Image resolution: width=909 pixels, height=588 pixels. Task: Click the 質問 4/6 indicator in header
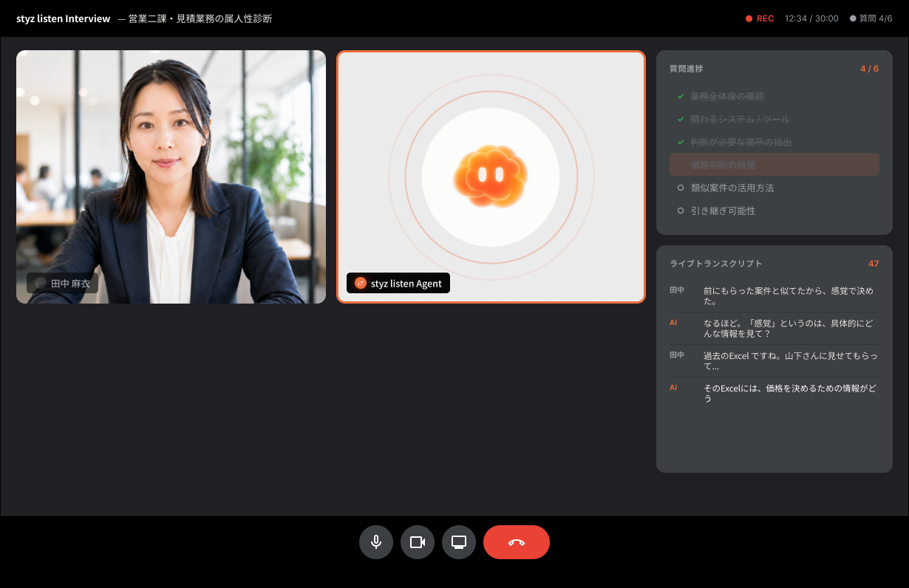(x=871, y=18)
